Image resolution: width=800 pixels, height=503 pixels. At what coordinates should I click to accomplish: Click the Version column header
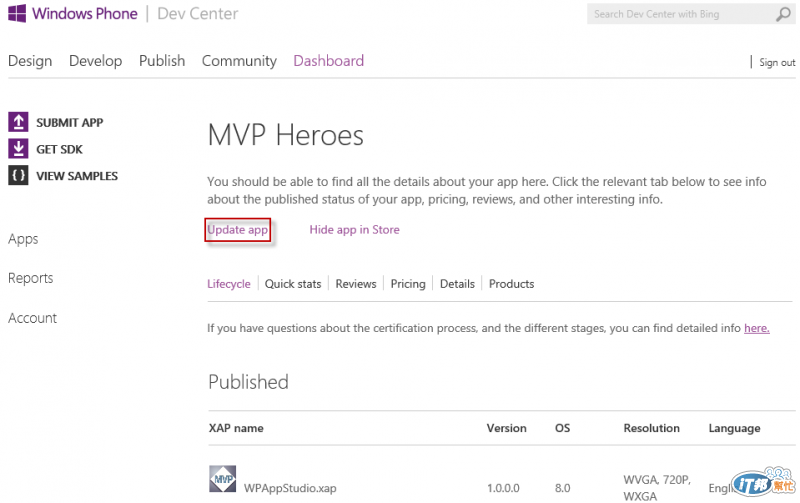pos(506,428)
